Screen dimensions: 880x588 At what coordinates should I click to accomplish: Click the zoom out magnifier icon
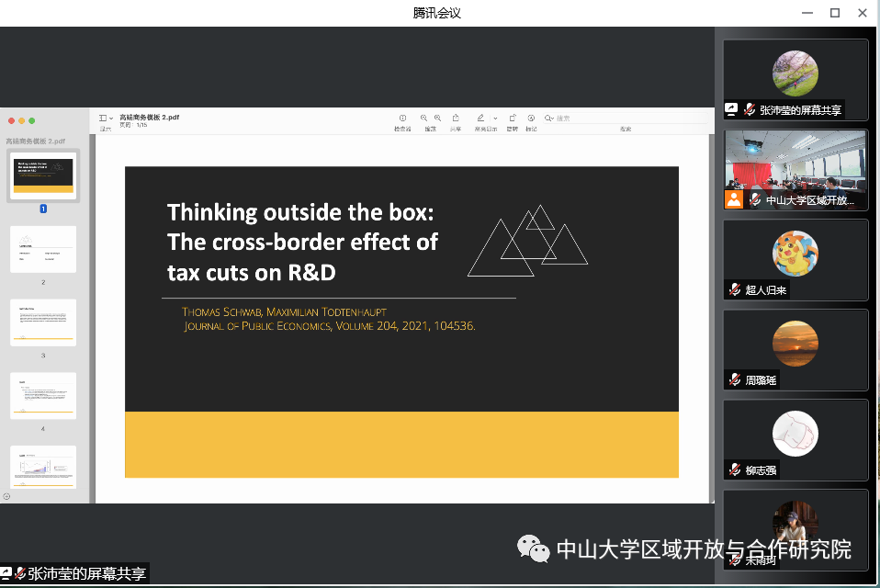pos(424,119)
